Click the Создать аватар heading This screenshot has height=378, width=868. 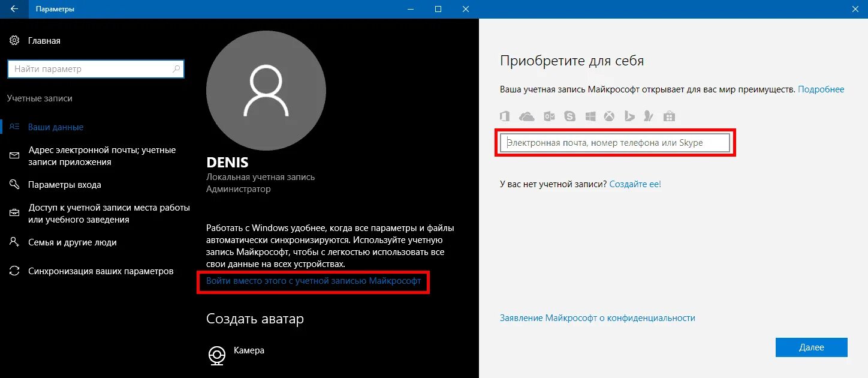click(x=255, y=319)
